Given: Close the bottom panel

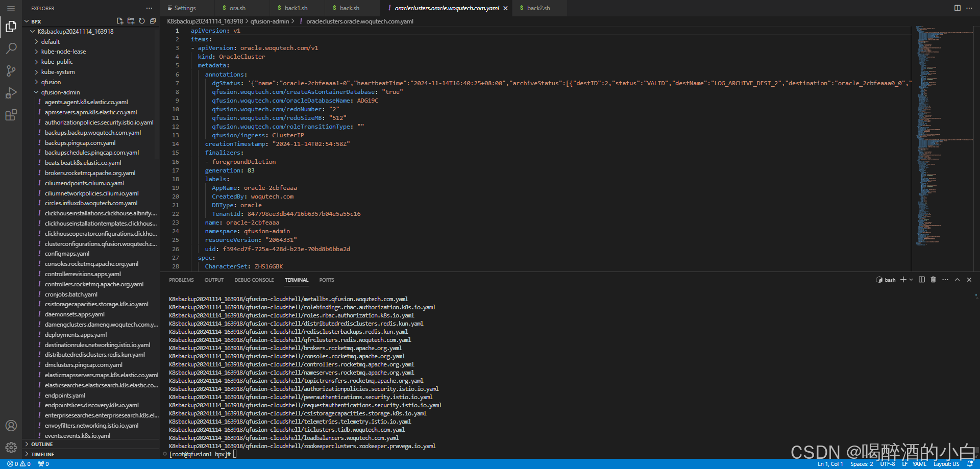Looking at the screenshot, I should point(969,280).
